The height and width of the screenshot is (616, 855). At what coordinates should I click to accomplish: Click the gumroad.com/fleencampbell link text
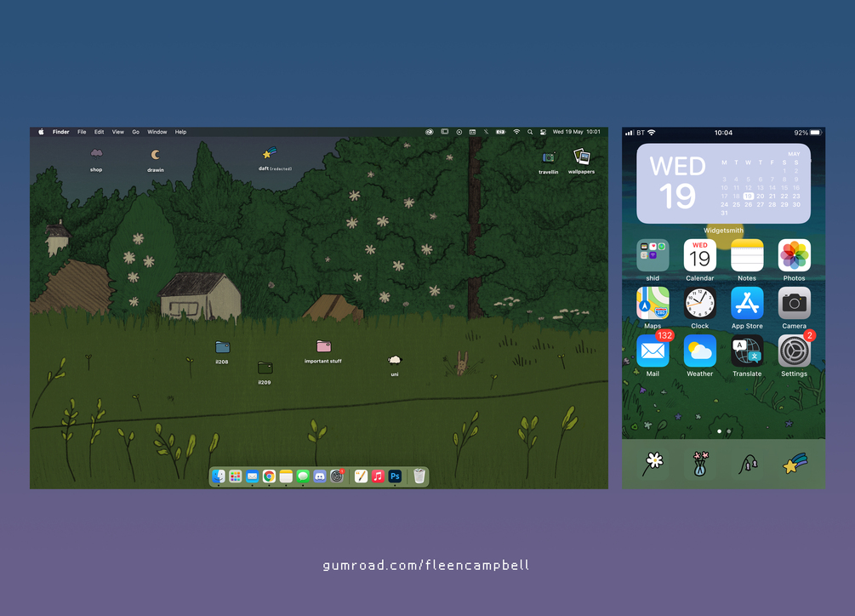pos(426,565)
